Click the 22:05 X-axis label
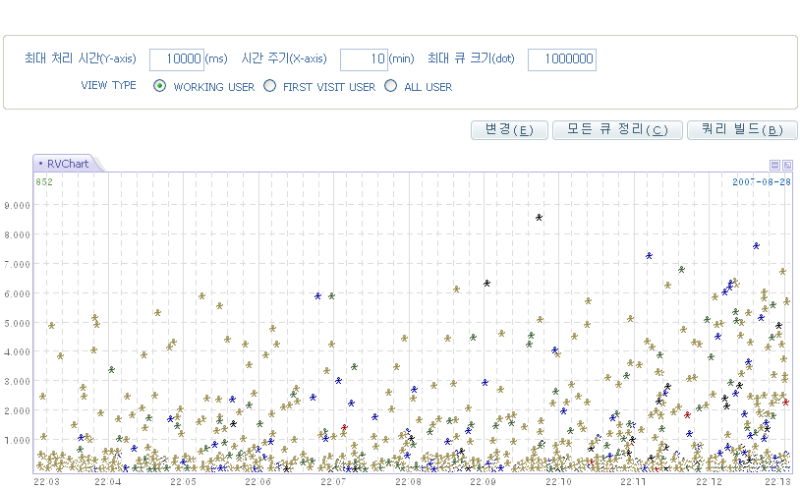The height and width of the screenshot is (495, 800). pyautogui.click(x=183, y=482)
